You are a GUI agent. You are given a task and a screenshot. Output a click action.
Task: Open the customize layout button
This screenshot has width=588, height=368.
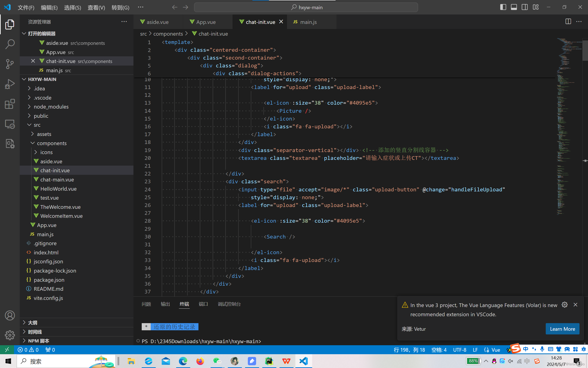click(x=536, y=7)
